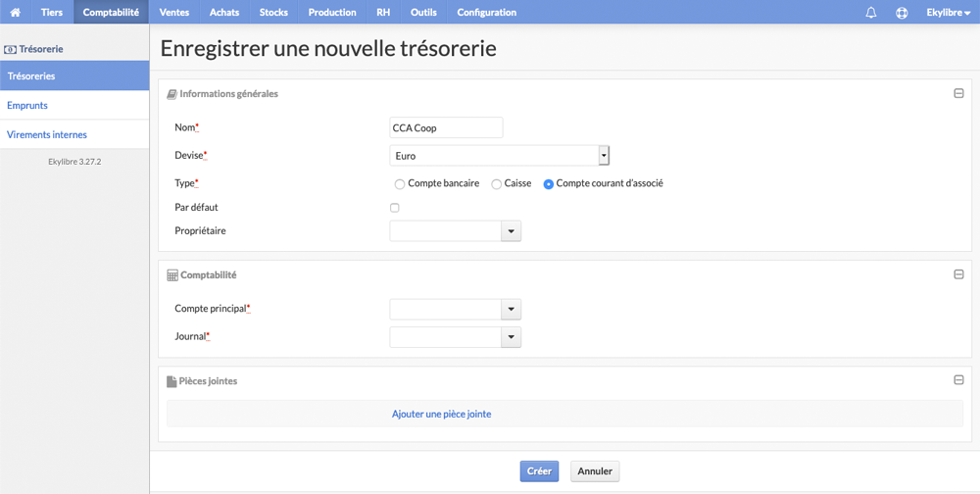This screenshot has width=980, height=494.
Task: Click Ajouter une pièce jointe link
Action: [x=441, y=414]
